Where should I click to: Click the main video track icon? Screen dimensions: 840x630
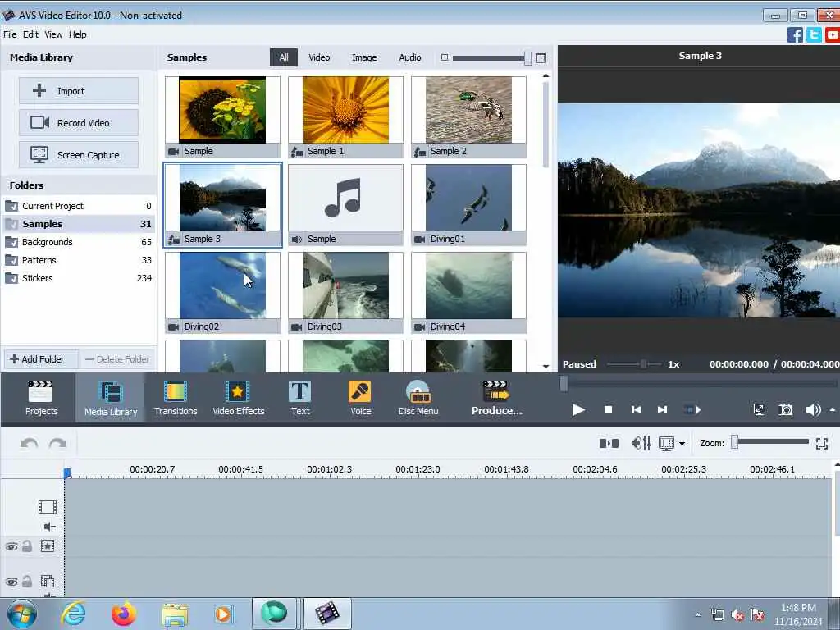point(47,507)
